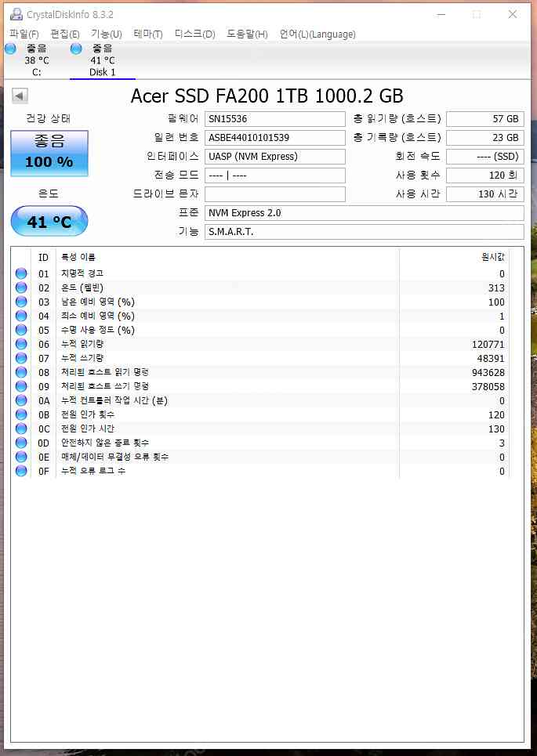
Task: Click the CrystalDiskInfo app icon in title bar
Action: coord(16,14)
